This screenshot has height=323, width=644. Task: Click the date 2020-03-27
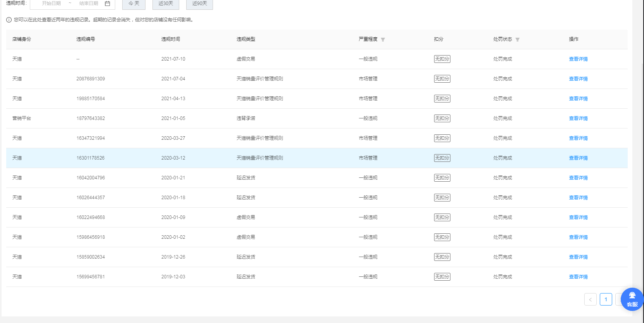(x=173, y=138)
